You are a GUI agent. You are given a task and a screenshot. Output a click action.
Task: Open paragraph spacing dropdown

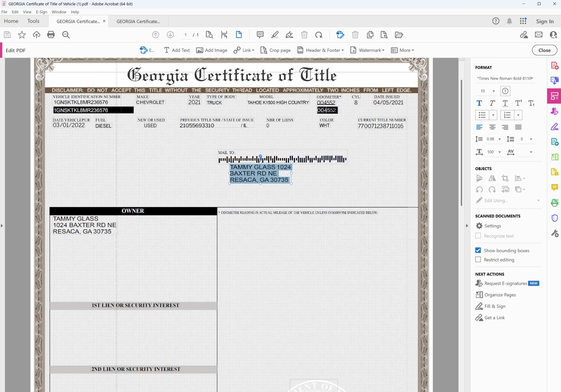531,139
